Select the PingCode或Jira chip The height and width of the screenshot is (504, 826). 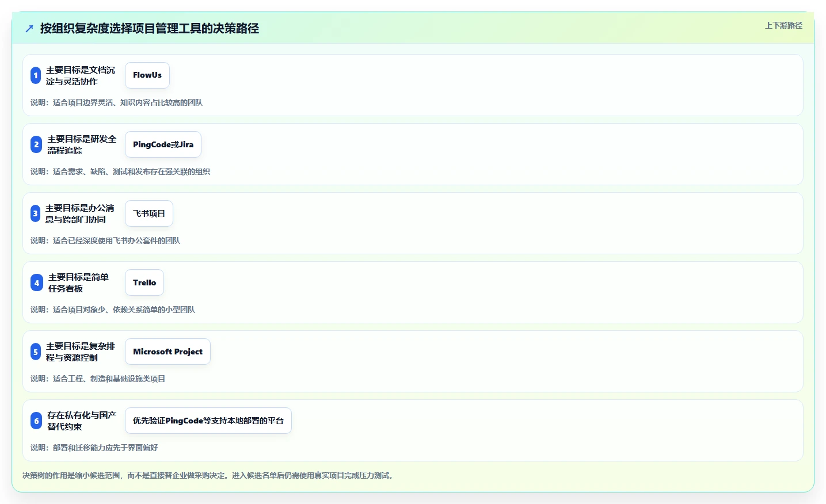point(163,144)
